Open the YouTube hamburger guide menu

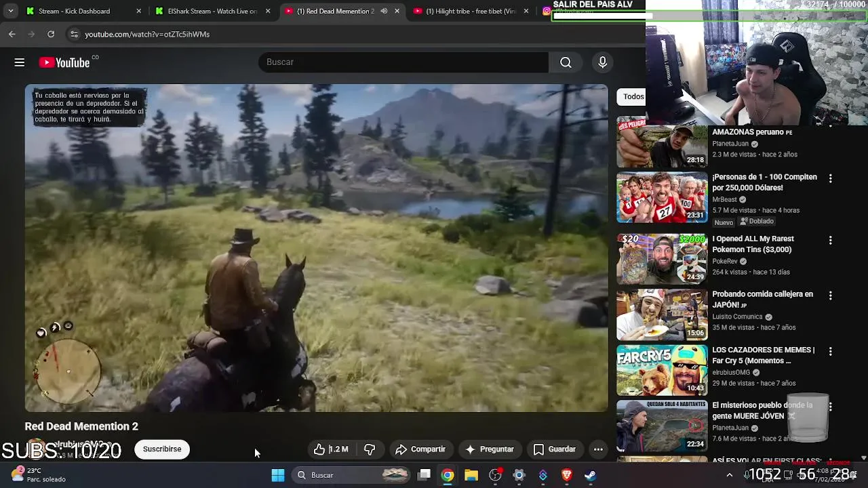pos(20,62)
